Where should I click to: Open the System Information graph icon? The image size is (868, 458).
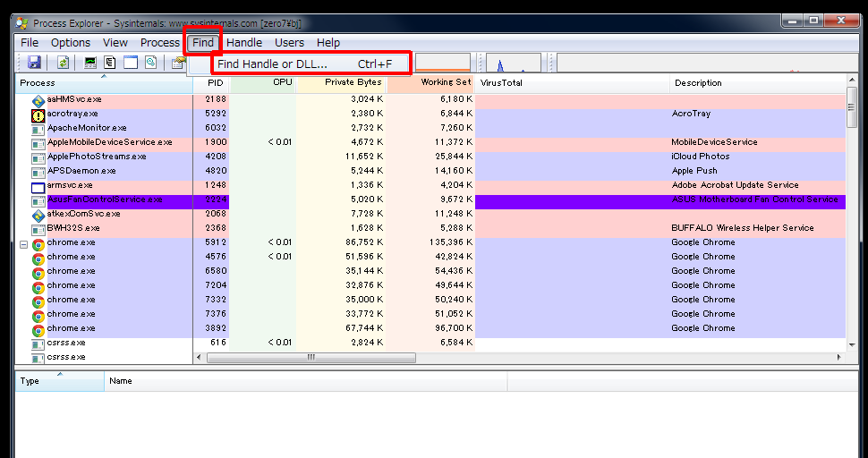click(90, 63)
